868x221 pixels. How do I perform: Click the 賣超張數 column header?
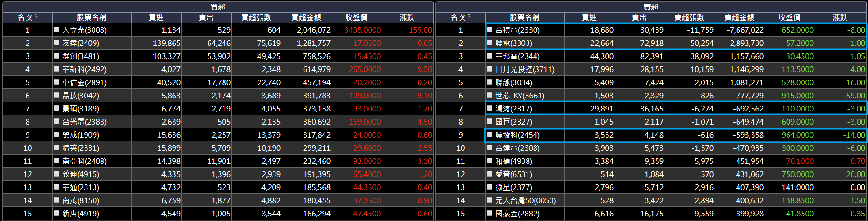point(689,17)
